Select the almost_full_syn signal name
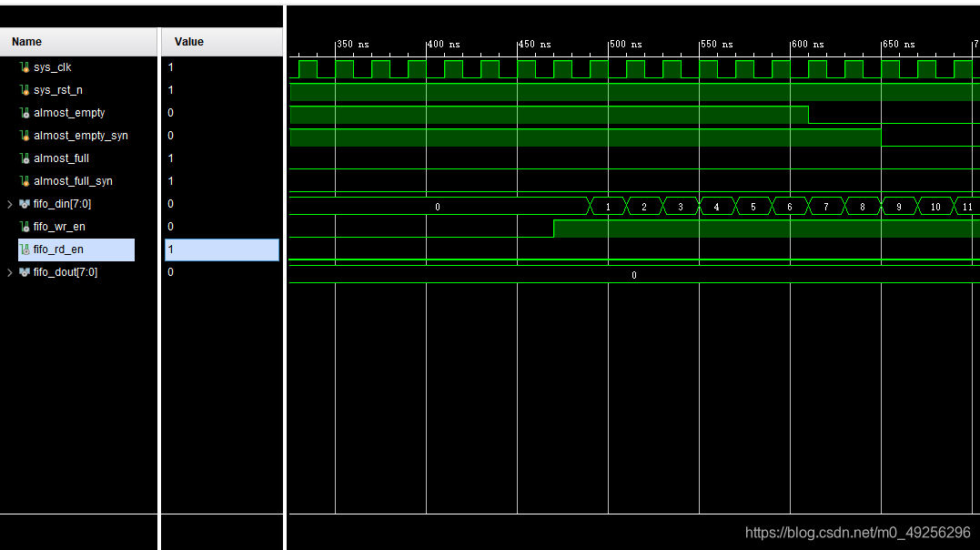This screenshot has height=550, width=980. click(73, 181)
